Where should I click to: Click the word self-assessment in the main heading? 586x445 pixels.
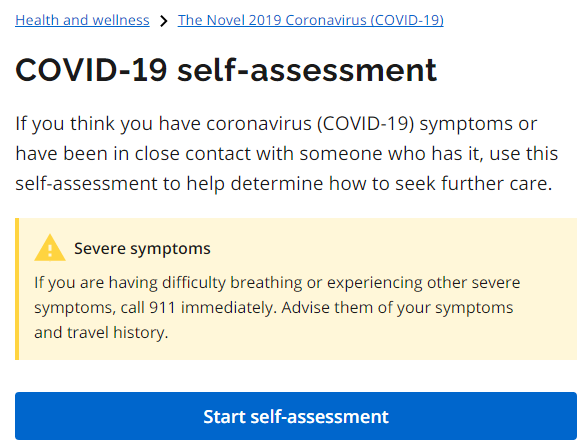pyautogui.click(x=307, y=70)
